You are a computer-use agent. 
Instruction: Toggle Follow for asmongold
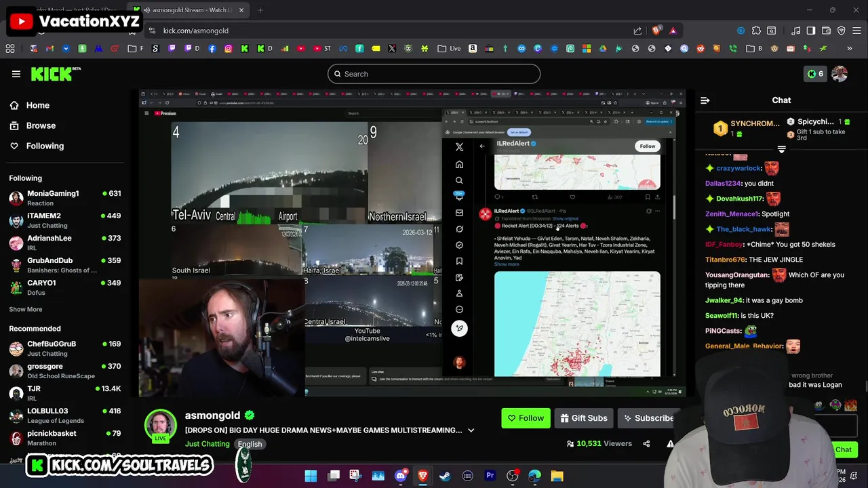pos(526,418)
